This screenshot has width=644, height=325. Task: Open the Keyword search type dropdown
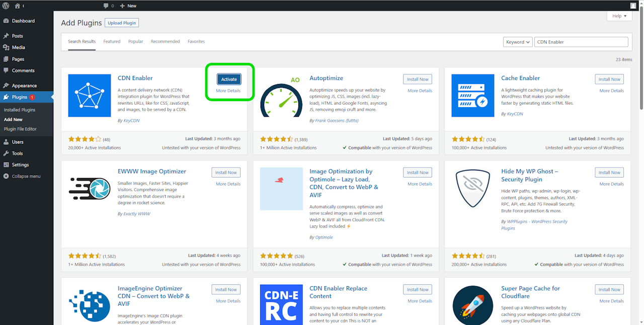coord(518,42)
